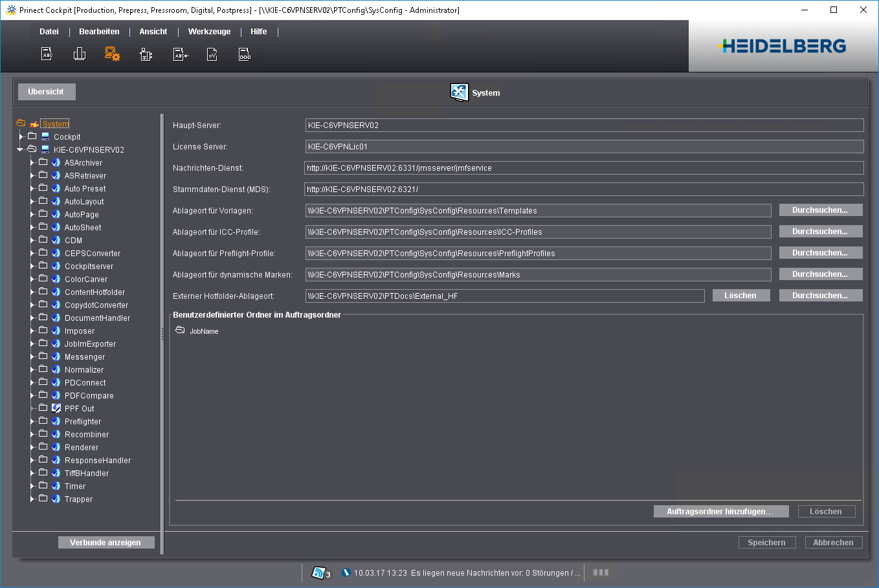The height and width of the screenshot is (588, 879).
Task: Expand the Recombiner node
Action: [32, 434]
